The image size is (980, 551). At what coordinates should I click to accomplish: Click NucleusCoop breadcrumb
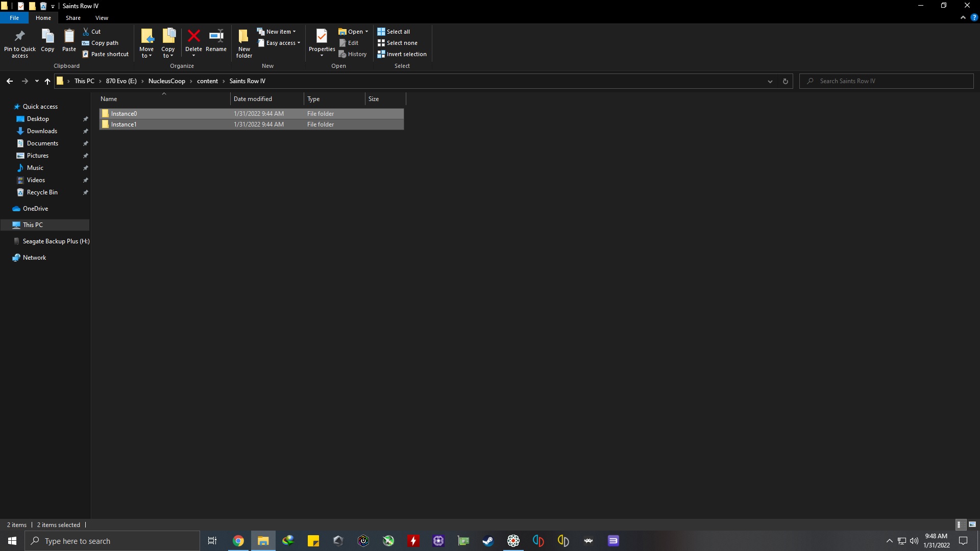[167, 81]
